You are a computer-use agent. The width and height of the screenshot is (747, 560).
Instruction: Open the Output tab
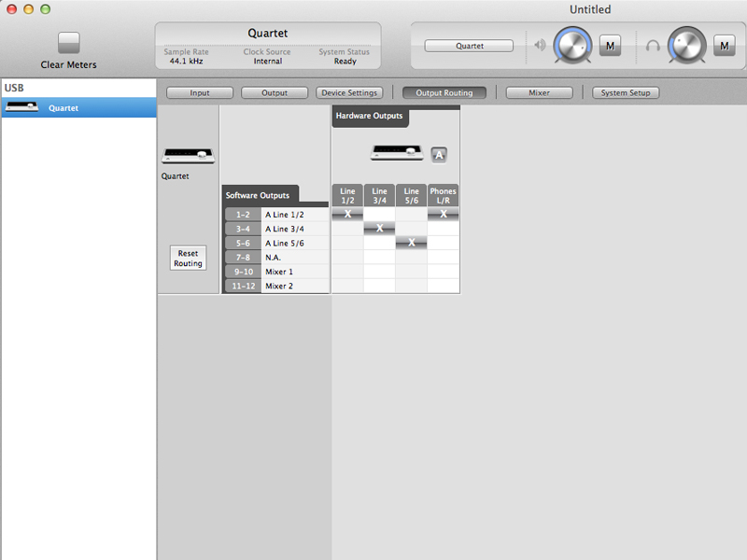tap(275, 92)
